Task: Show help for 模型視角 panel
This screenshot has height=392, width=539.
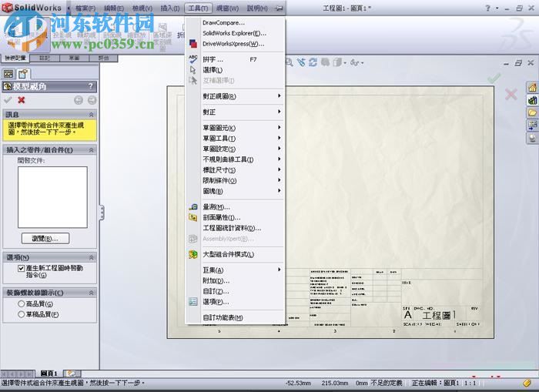Action: click(90, 86)
